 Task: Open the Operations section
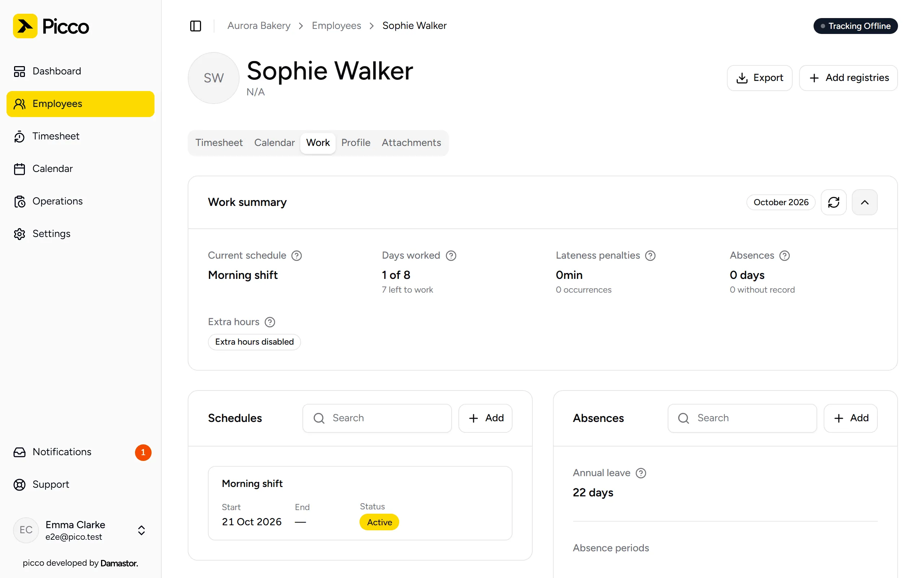pos(80,201)
